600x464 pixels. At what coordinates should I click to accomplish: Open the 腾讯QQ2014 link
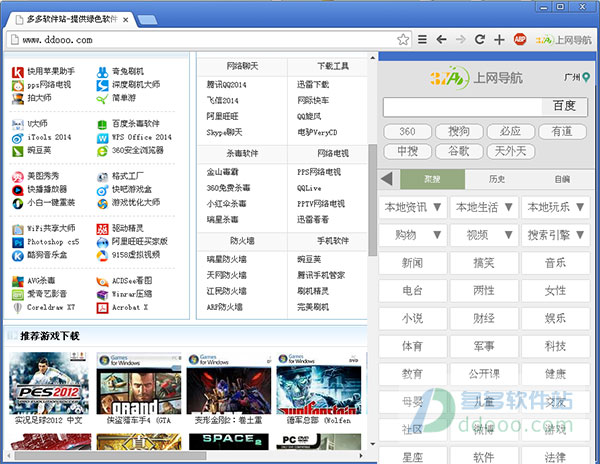(227, 85)
